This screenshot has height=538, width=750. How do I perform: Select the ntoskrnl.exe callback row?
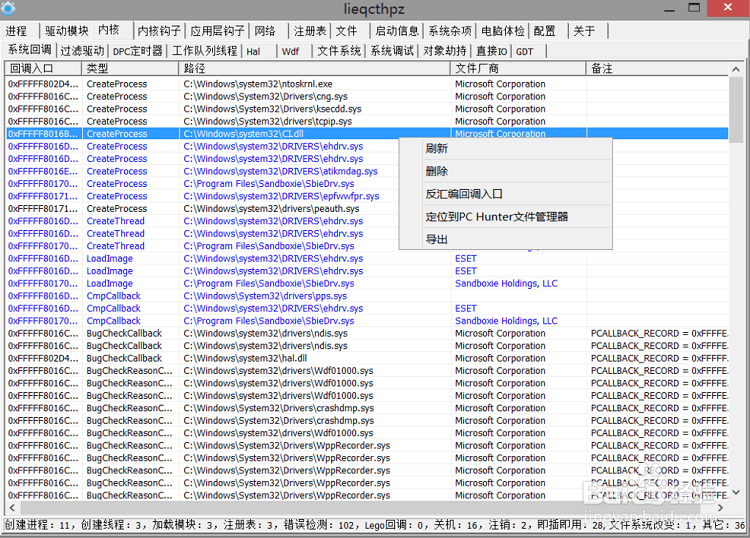click(x=258, y=85)
